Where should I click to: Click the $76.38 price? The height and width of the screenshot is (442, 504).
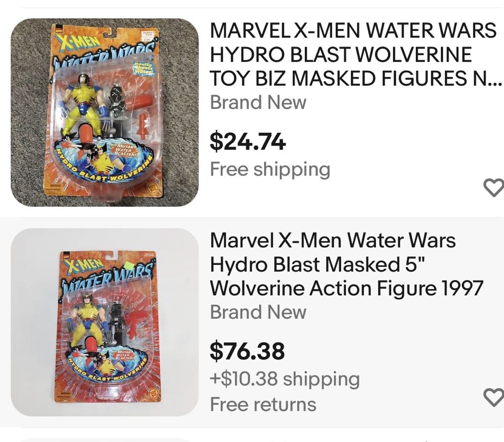(x=247, y=351)
